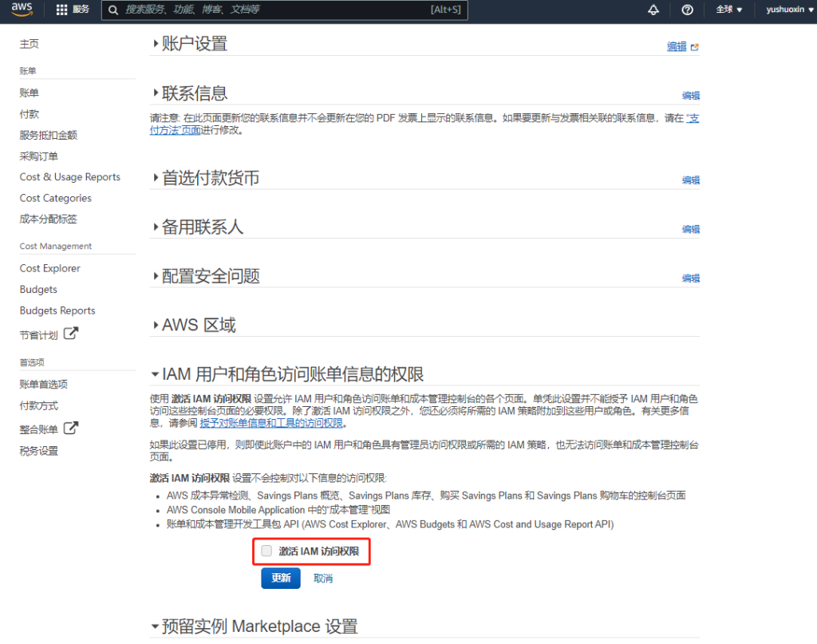Select 账单首选项 in the sidebar
Screen dimensions: 817x644
[44, 384]
